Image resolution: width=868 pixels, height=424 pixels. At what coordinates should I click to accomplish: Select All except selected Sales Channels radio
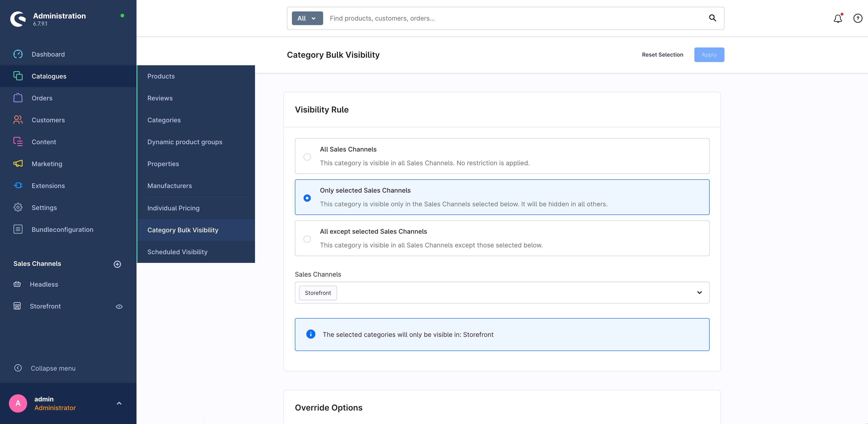tap(307, 239)
